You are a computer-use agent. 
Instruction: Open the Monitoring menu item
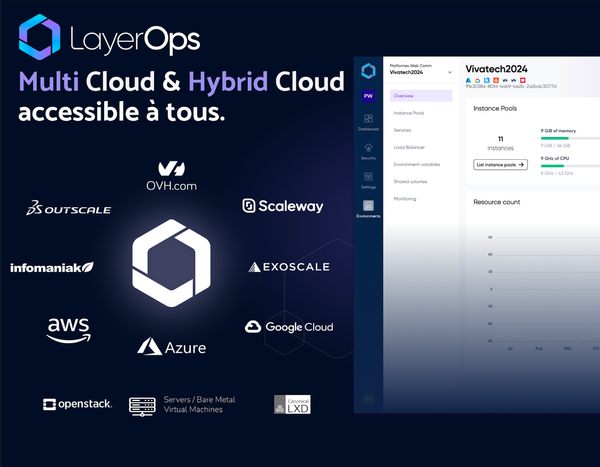(x=404, y=199)
